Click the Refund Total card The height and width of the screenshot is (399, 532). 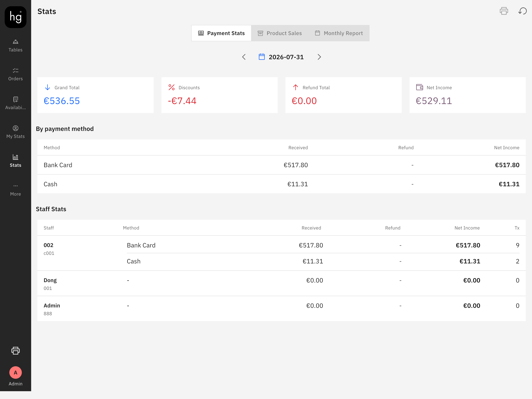tap(344, 95)
